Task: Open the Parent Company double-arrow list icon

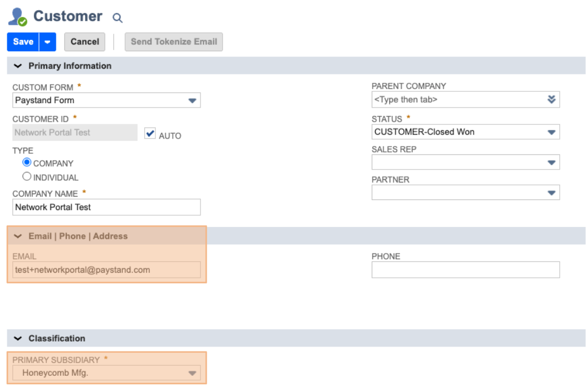Action: click(551, 99)
